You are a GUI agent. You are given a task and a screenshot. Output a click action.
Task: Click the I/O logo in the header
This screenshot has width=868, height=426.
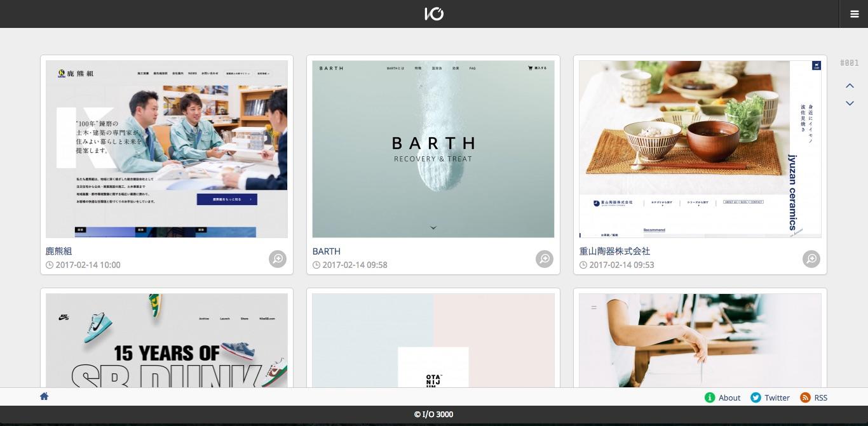coord(434,13)
